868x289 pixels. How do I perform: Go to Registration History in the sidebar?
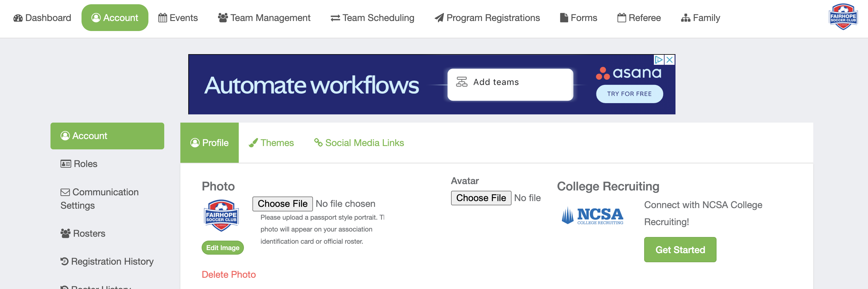click(x=107, y=261)
